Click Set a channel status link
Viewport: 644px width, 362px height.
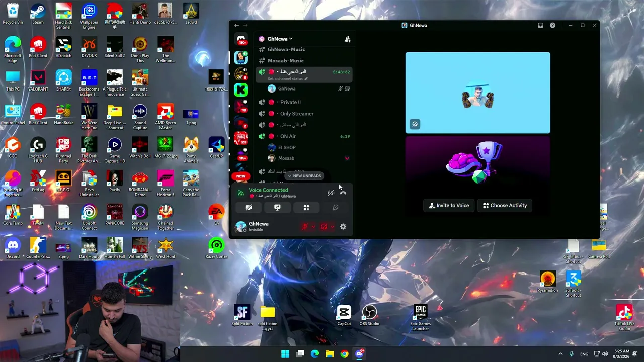[x=287, y=79]
